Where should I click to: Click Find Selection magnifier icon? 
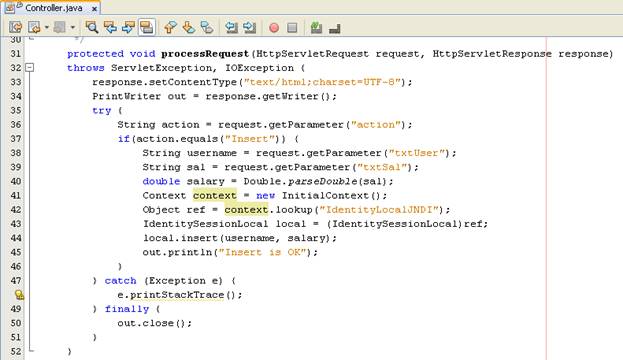92,27
